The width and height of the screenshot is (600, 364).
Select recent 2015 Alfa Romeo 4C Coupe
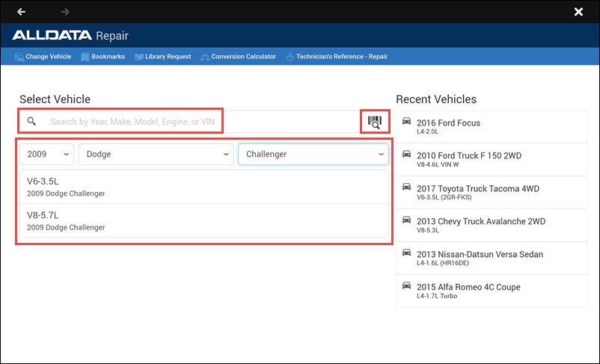(x=492, y=291)
